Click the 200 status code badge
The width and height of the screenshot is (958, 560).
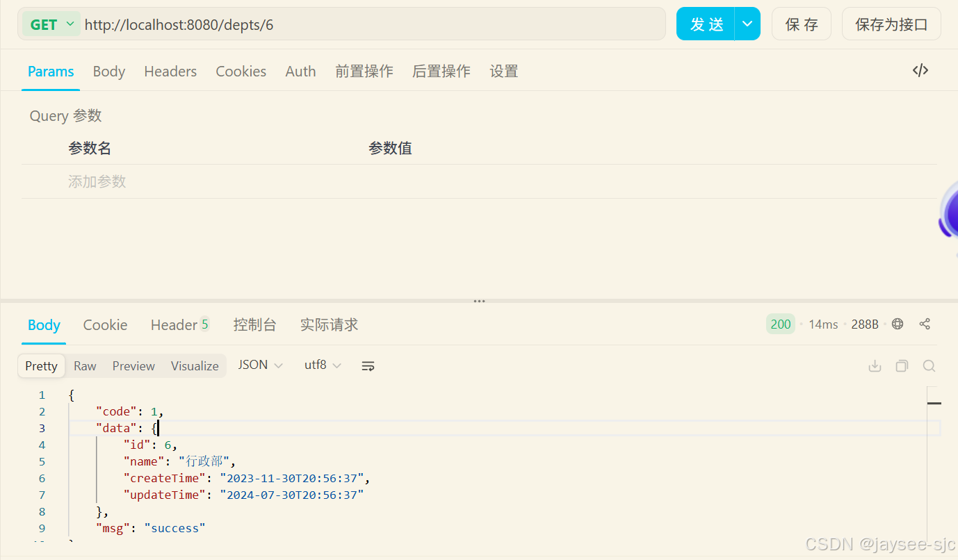781,324
